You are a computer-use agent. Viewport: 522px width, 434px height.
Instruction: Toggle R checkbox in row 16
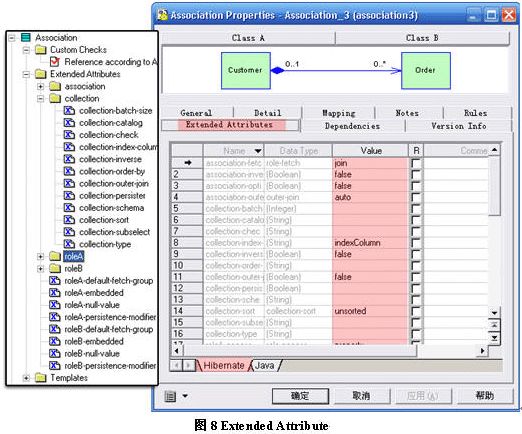pos(416,334)
